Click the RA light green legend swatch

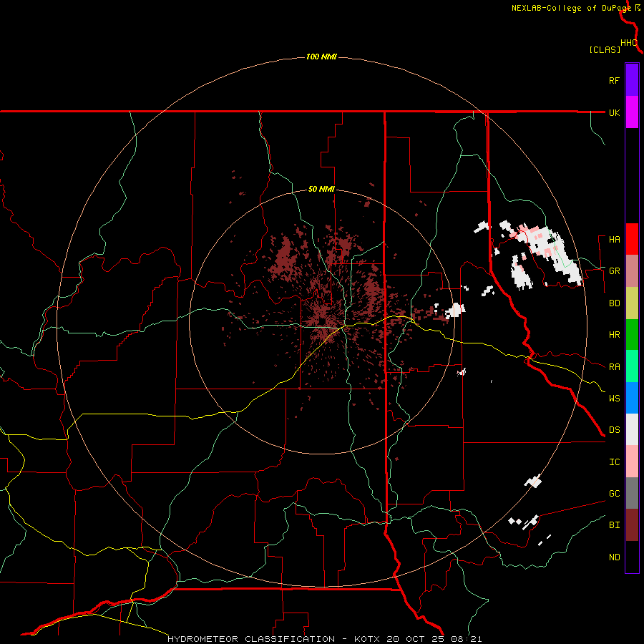[632, 366]
